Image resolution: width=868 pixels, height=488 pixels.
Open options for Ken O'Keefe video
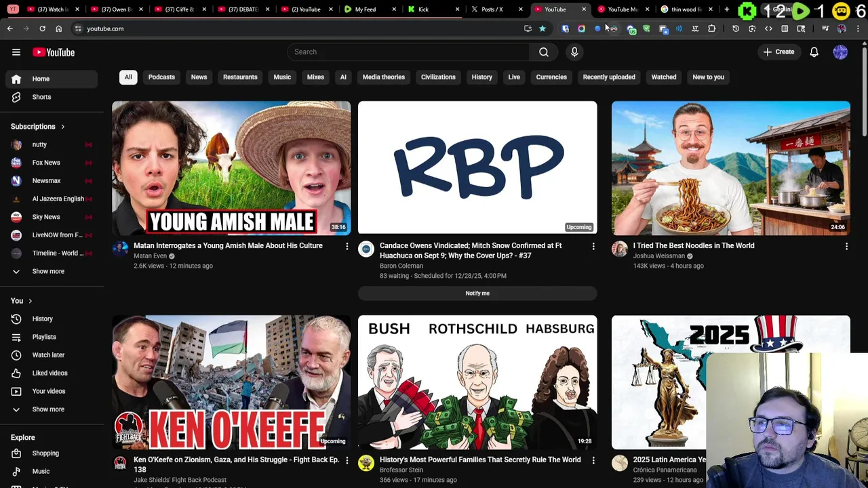point(347,460)
